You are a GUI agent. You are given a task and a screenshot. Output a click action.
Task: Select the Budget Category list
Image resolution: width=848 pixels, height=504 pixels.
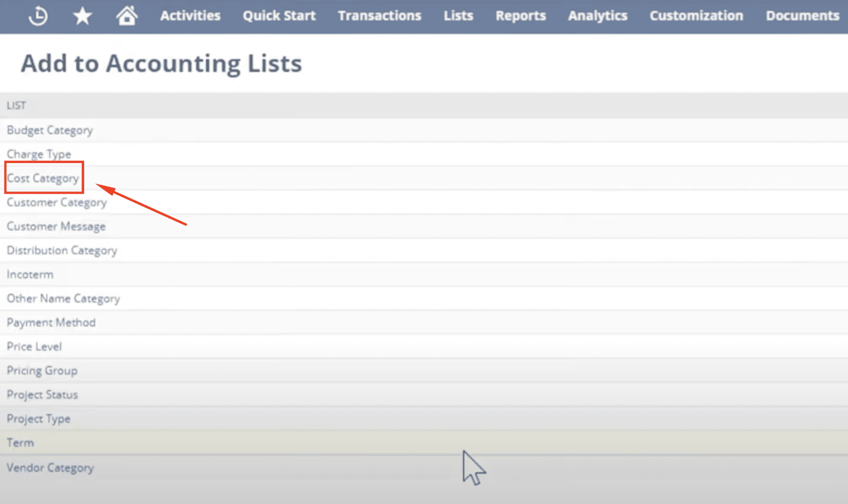click(50, 130)
